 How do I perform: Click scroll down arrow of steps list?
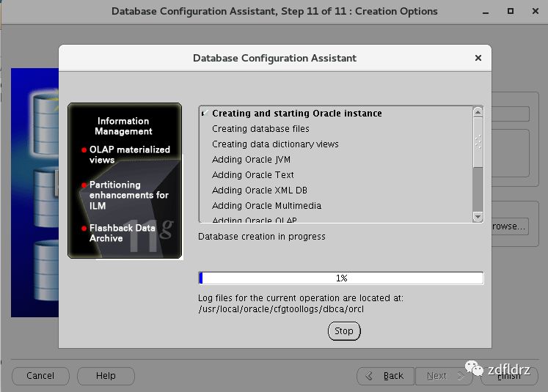[478, 217]
